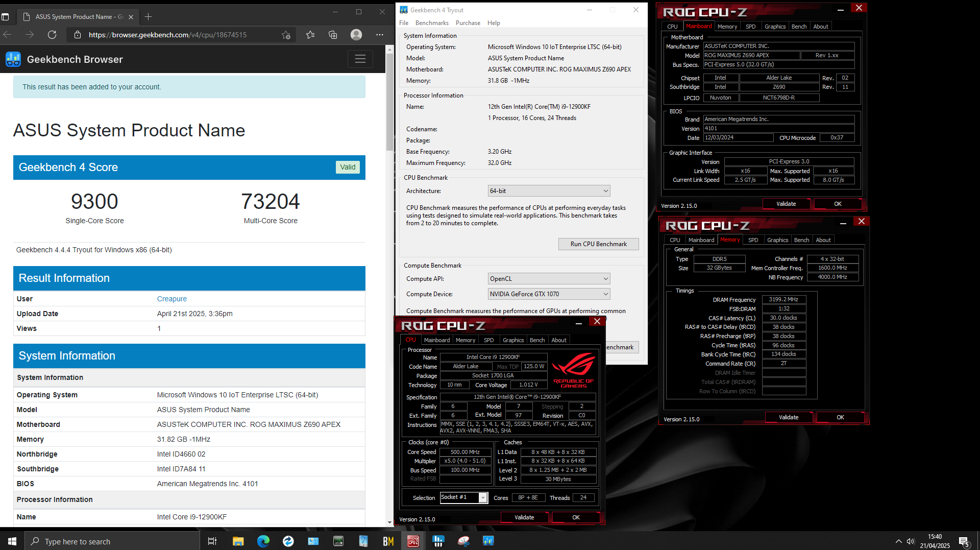Viewport: 980px width, 550px height.
Task: Open the Snipping Tool scissors taskbar icon
Action: 463,541
